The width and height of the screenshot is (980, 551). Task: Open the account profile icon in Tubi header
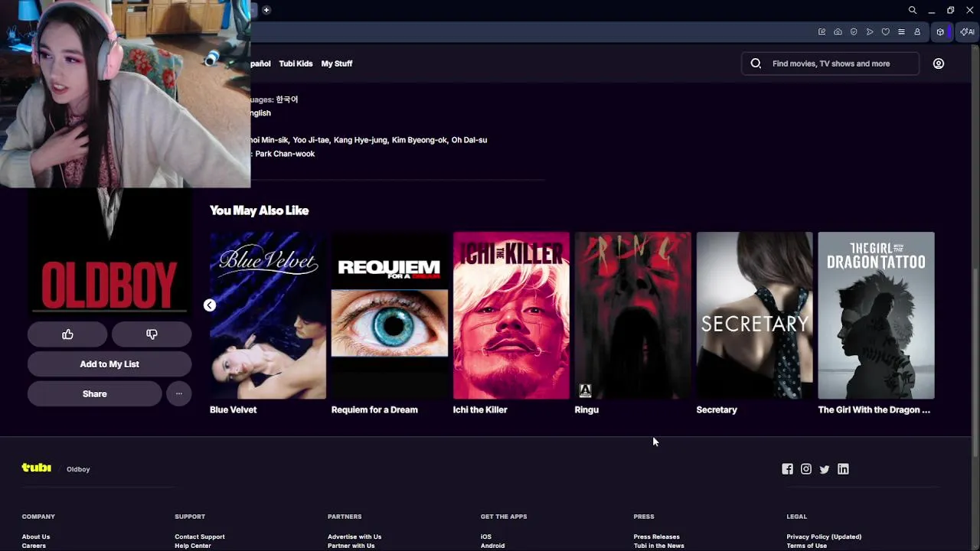(938, 64)
